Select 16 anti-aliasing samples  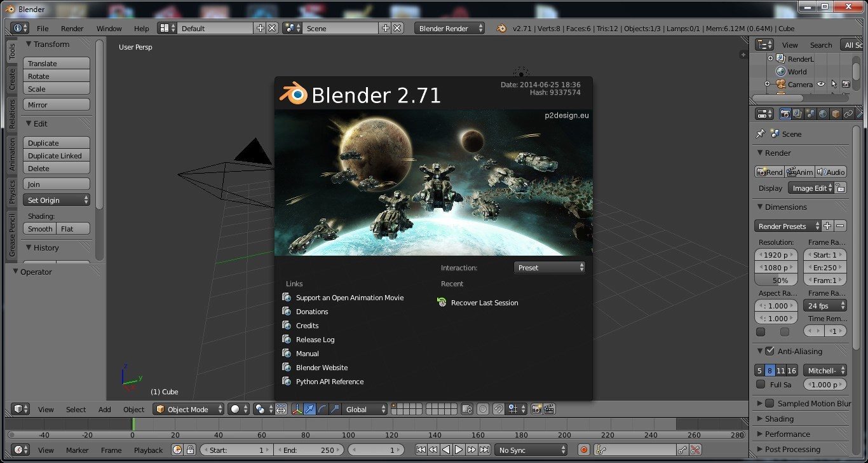[x=792, y=370]
